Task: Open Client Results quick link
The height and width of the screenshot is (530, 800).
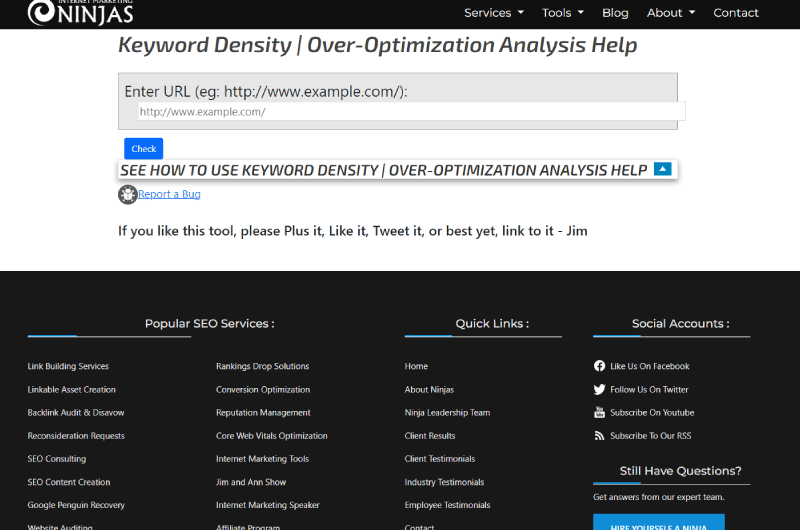Action: point(430,436)
